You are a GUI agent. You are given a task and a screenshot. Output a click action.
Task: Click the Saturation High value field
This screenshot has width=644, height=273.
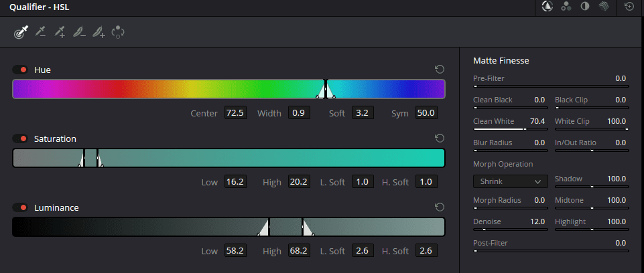point(299,181)
